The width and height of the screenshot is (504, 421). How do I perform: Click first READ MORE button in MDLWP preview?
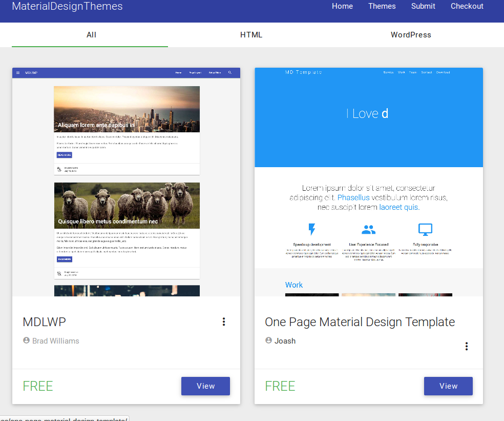(x=65, y=155)
